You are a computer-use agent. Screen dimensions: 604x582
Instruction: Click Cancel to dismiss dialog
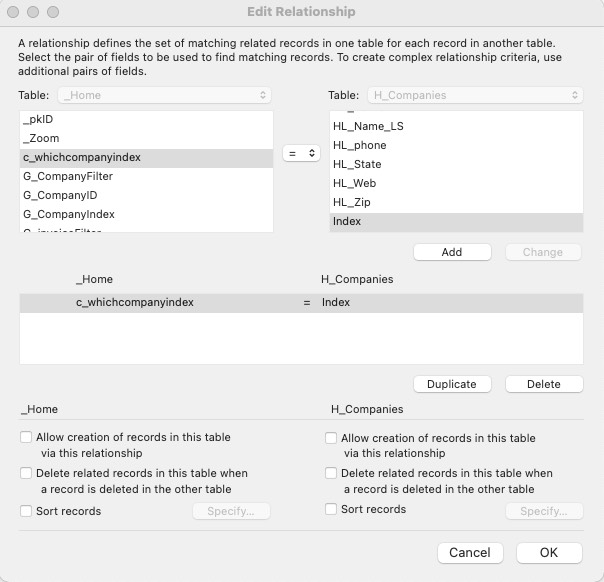(470, 553)
